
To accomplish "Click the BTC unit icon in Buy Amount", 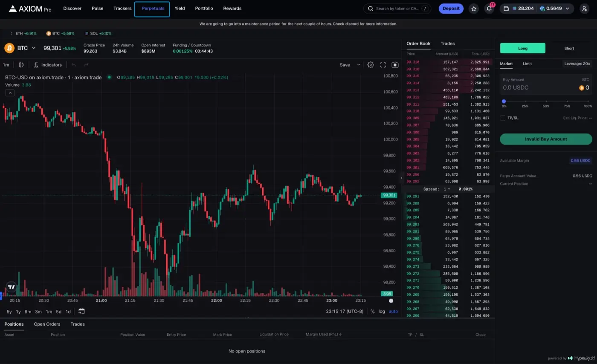I will [x=582, y=88].
